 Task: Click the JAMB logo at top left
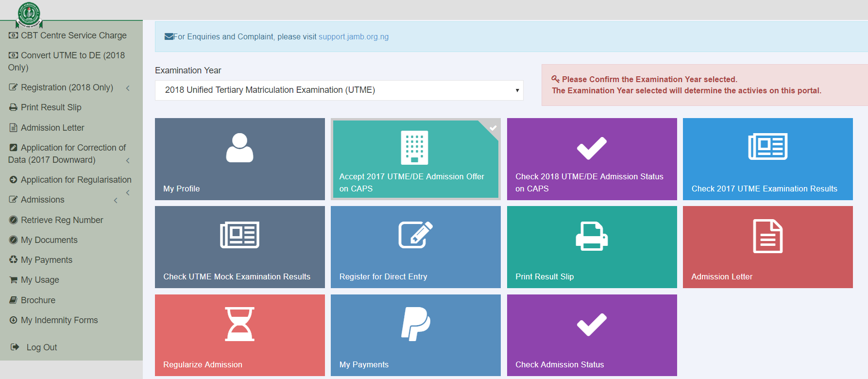[29, 15]
